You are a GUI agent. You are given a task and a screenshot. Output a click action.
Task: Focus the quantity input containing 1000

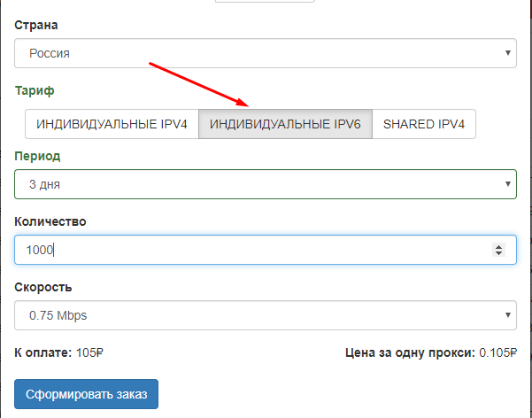(x=248, y=250)
